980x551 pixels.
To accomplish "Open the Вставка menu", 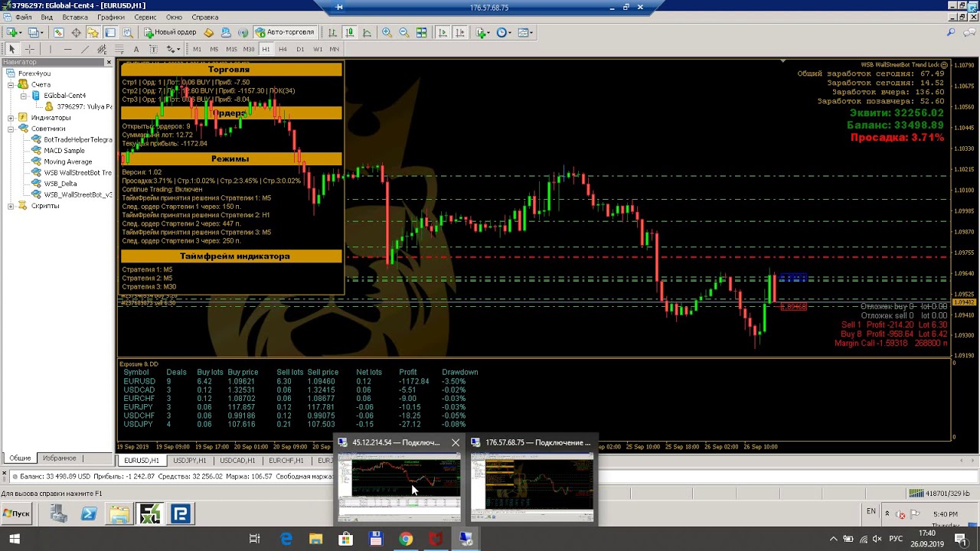I will tap(75, 17).
